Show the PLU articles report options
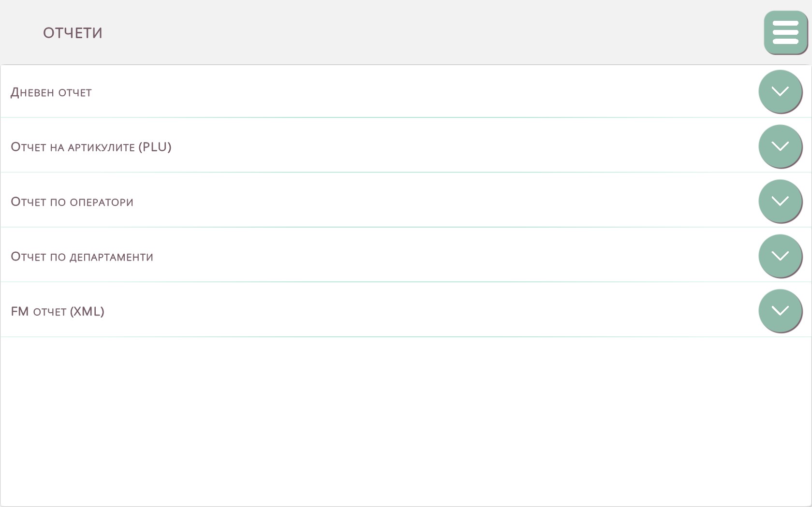 (x=780, y=146)
